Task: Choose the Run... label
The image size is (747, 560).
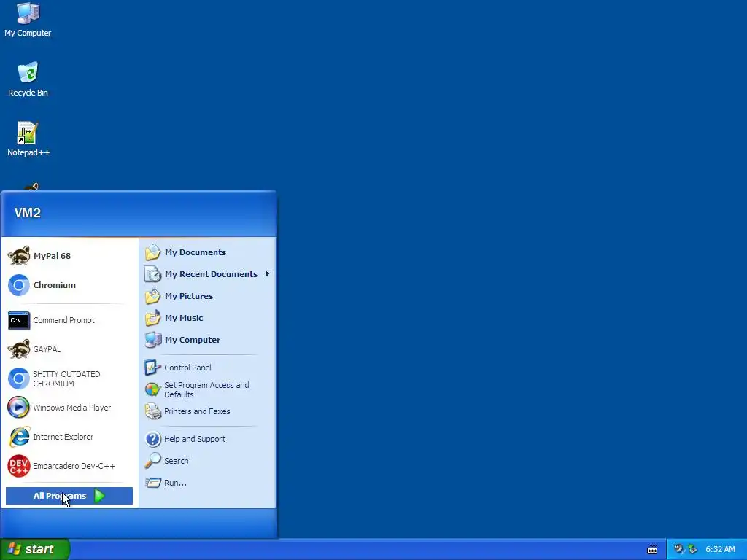Action: (175, 483)
